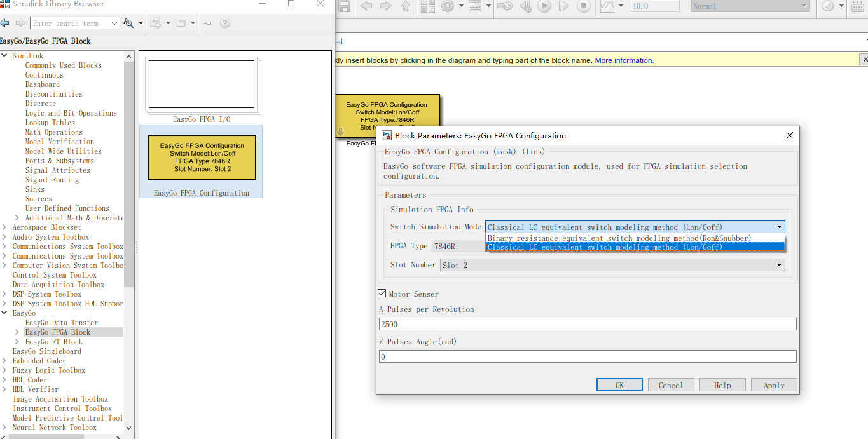Select the Continuous library
The height and width of the screenshot is (439, 868).
44,75
